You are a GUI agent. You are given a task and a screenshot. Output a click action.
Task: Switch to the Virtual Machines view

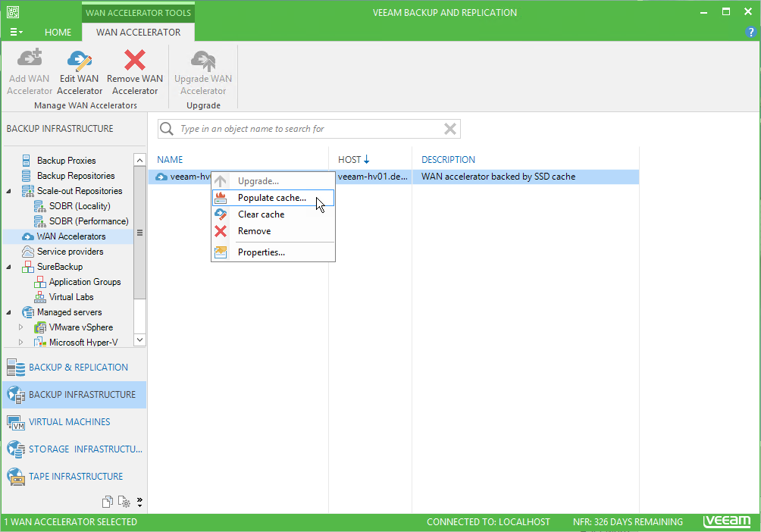pyautogui.click(x=69, y=422)
